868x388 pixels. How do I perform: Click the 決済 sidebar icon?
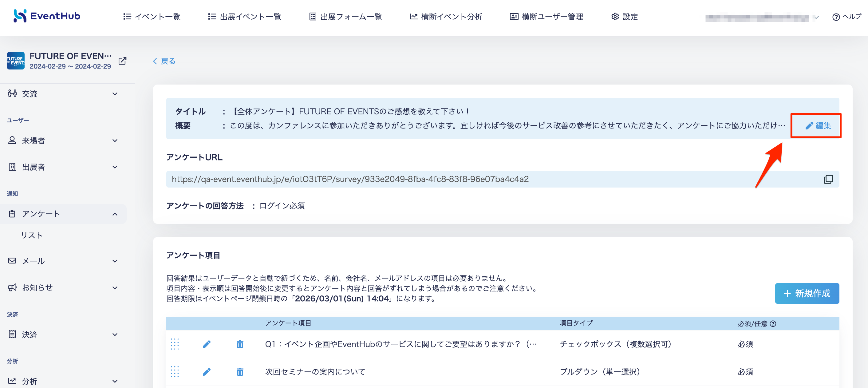click(x=12, y=334)
